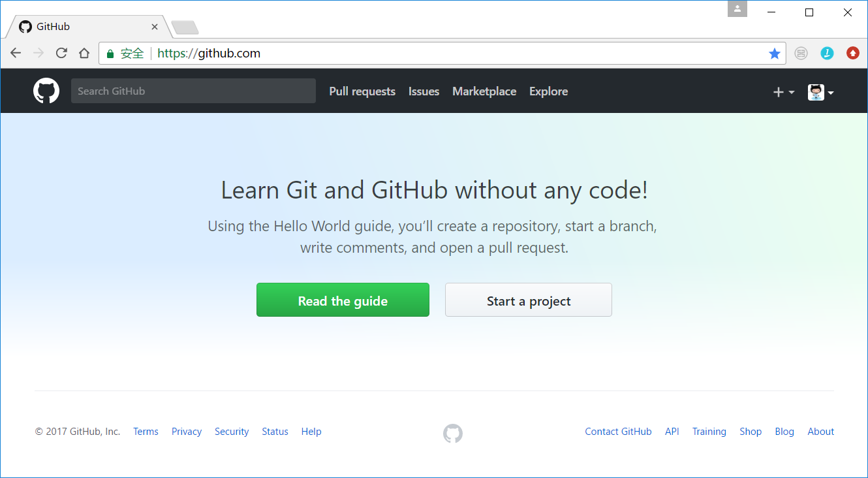Click the browser forward arrow

[39, 54]
